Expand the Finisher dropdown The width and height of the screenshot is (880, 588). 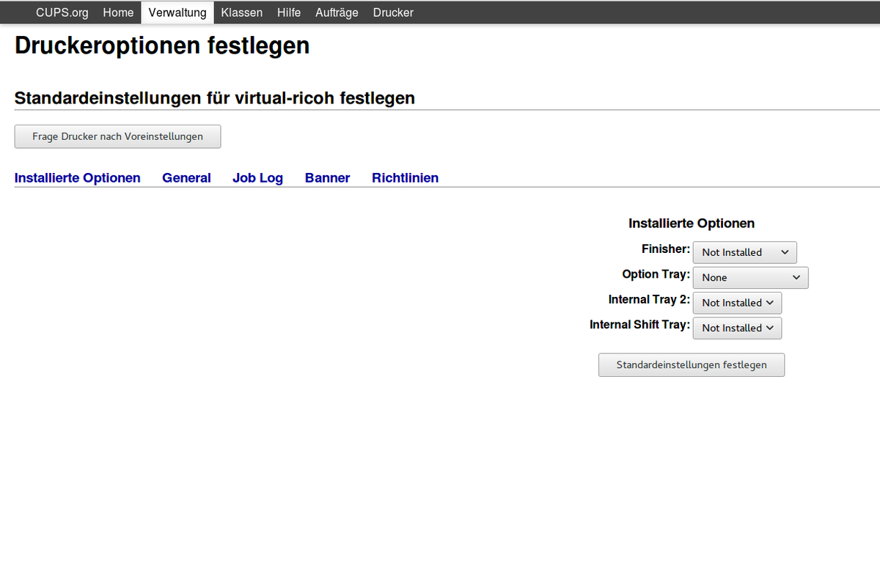744,252
